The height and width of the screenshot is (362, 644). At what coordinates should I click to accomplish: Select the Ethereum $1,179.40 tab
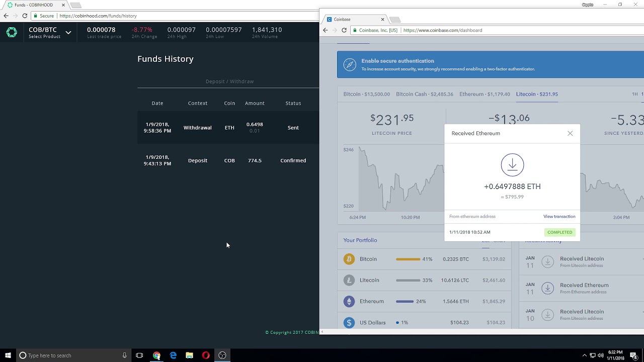485,94
